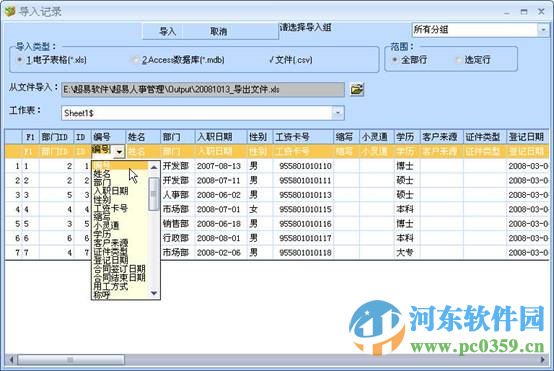Click cell 2008-07-11 date
The width and height of the screenshot is (554, 371).
pyautogui.click(x=221, y=181)
